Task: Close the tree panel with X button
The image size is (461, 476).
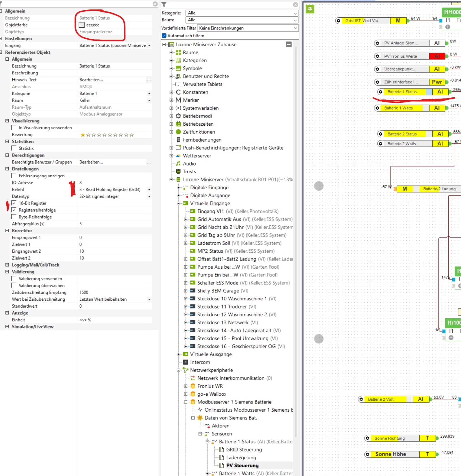Action: 296,5
